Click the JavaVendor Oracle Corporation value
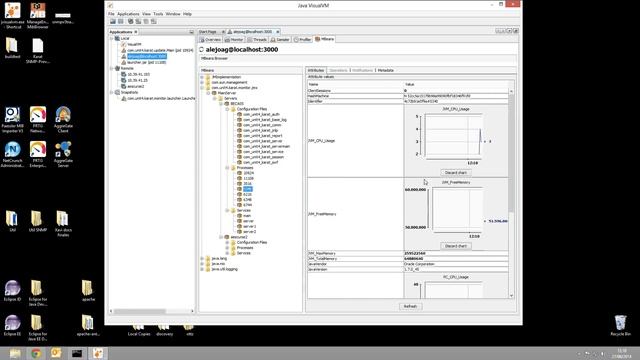 click(456, 264)
